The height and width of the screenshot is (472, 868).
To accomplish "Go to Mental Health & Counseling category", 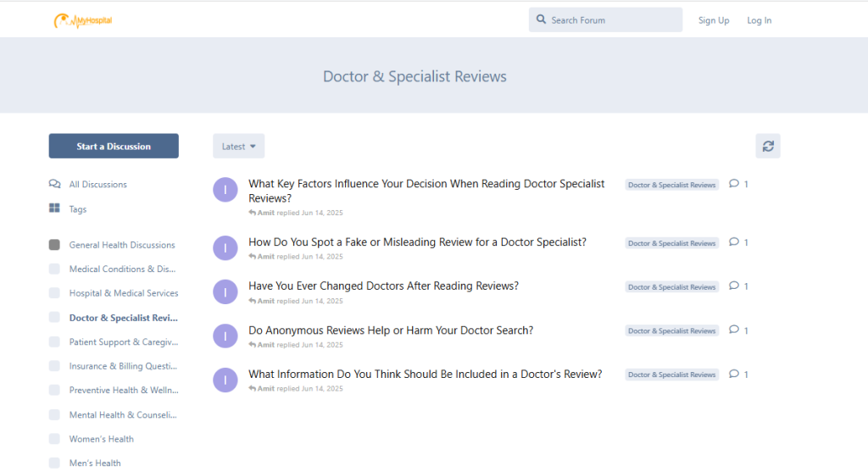I will pos(124,415).
